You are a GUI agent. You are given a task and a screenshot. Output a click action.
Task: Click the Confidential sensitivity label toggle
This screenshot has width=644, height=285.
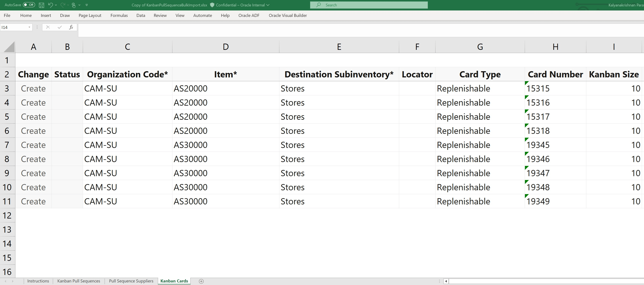268,5
